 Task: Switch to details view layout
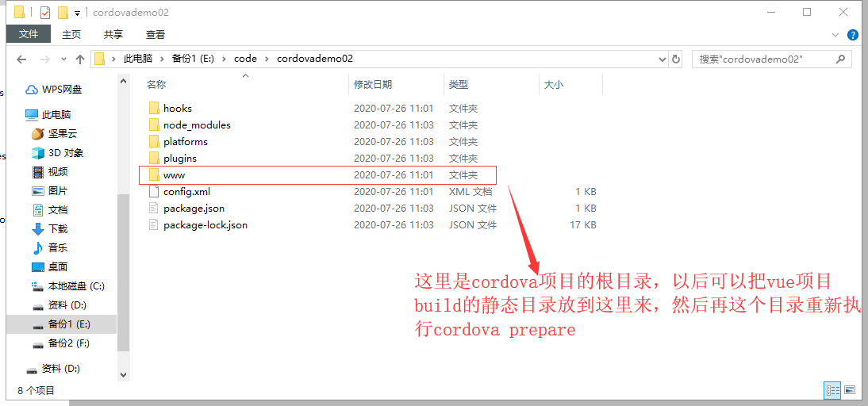832,389
